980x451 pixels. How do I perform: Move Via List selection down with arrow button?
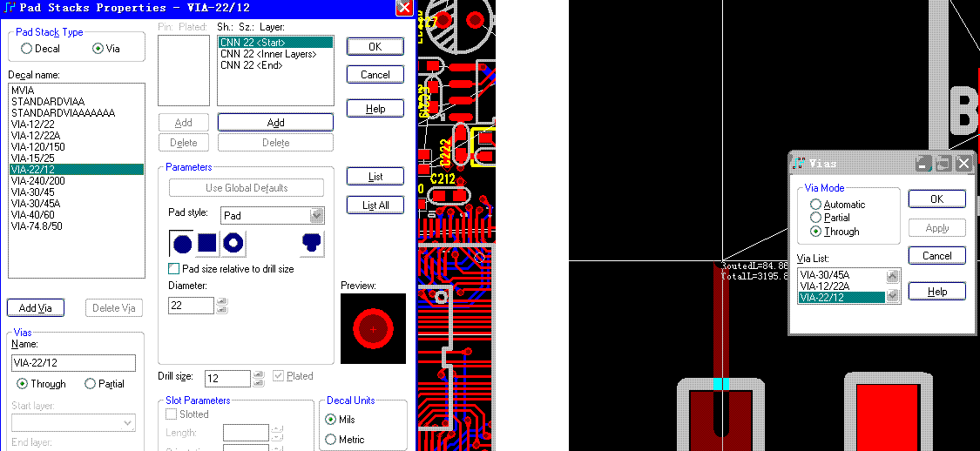click(x=893, y=295)
